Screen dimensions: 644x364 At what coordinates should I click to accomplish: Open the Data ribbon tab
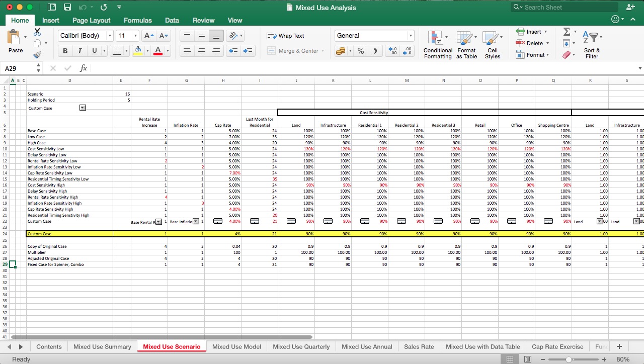click(172, 20)
